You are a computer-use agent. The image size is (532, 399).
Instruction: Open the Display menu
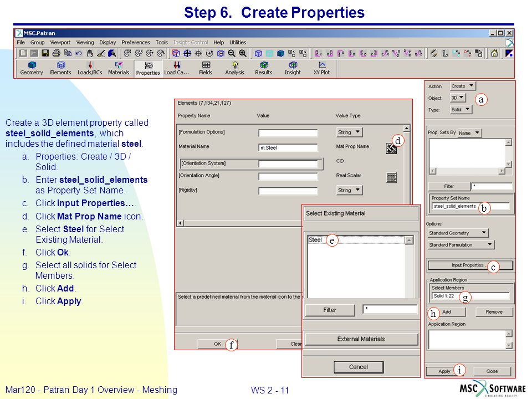(x=108, y=43)
